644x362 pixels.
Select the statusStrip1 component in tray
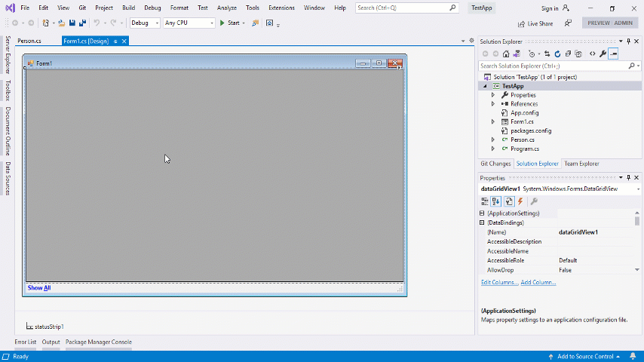point(44,327)
